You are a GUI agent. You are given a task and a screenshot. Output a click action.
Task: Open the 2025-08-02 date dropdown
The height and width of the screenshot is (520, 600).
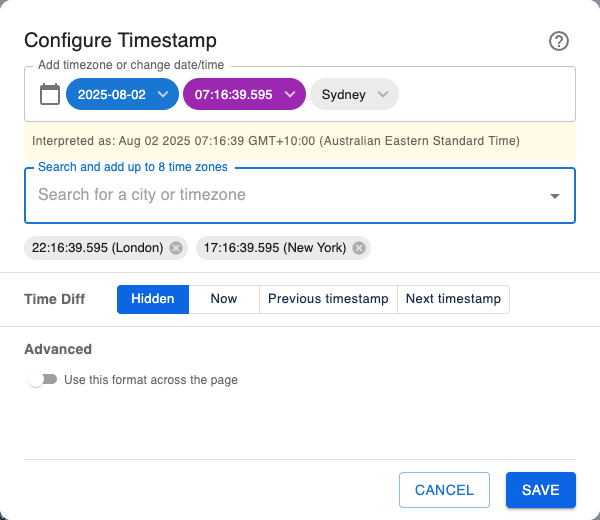coord(122,94)
